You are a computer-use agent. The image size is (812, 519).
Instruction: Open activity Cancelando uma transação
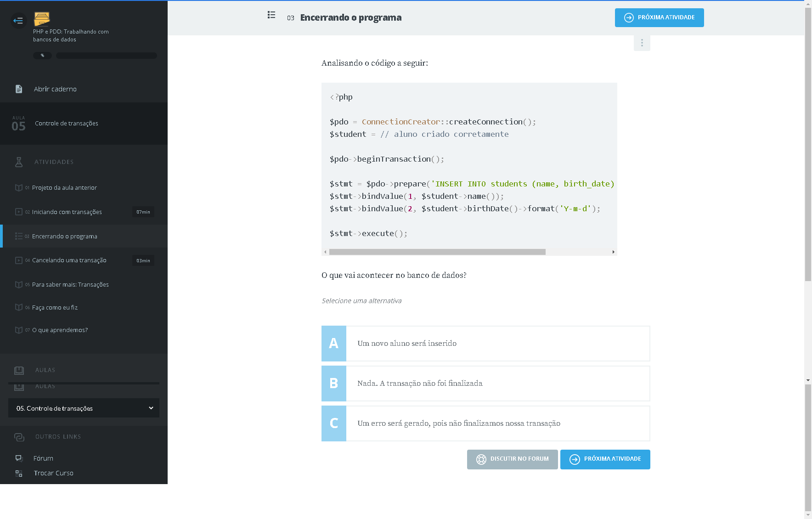(x=69, y=260)
